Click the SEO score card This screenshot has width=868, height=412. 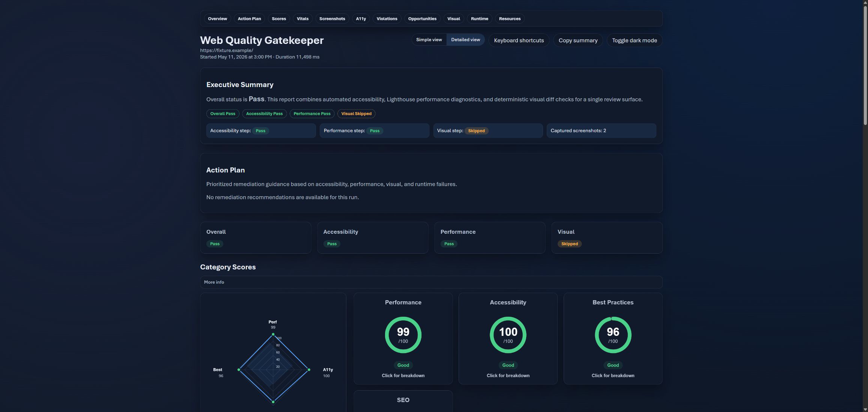click(403, 401)
